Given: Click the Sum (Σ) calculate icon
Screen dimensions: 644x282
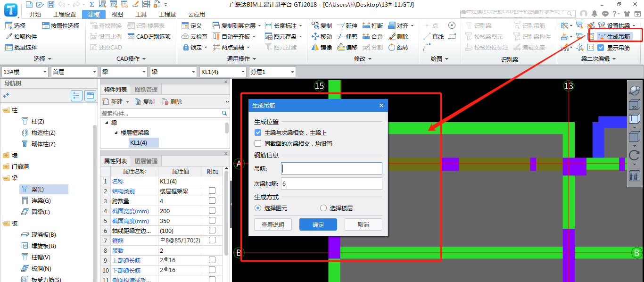Looking at the screenshot, I should click(92, 4).
